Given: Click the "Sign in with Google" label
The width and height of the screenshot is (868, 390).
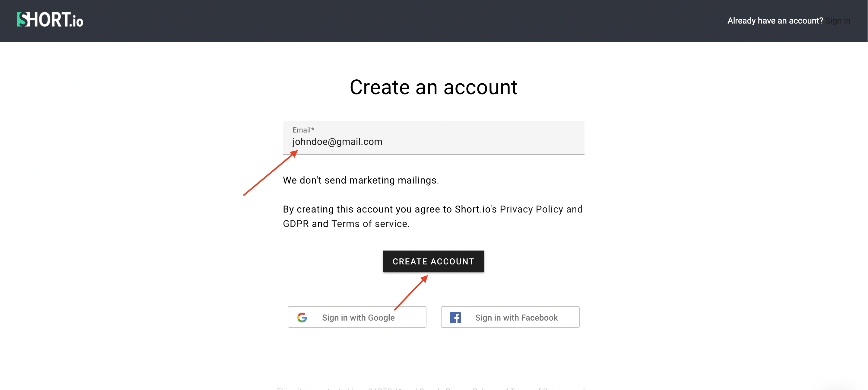Looking at the screenshot, I should (x=358, y=318).
